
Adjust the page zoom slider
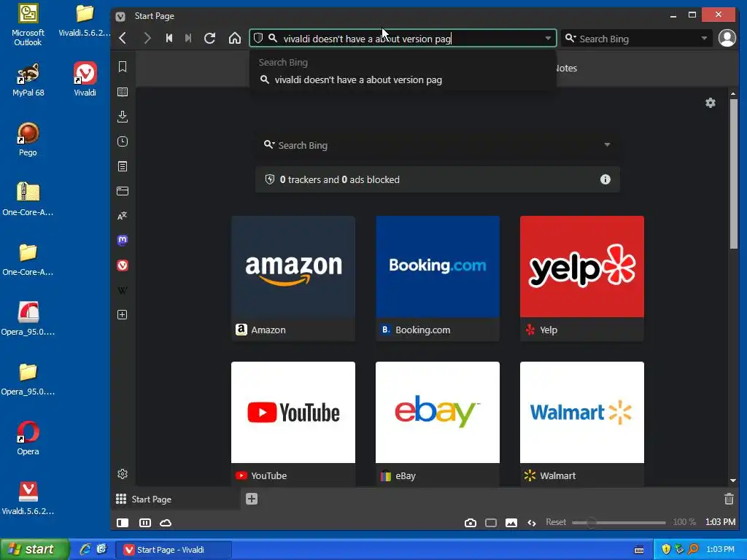619,522
